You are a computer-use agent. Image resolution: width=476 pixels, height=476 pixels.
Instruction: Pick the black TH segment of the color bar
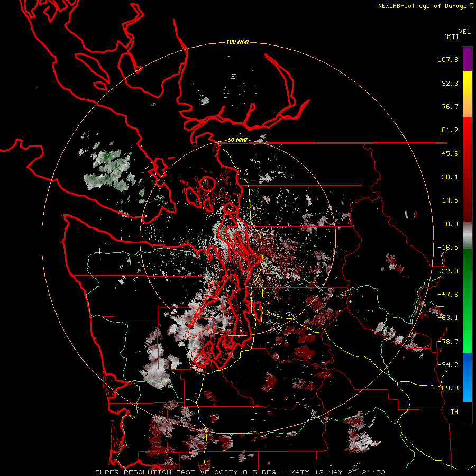[x=467, y=413]
